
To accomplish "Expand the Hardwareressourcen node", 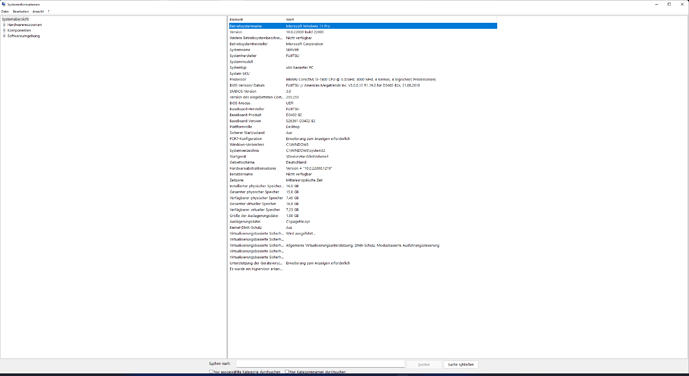I will coord(4,25).
